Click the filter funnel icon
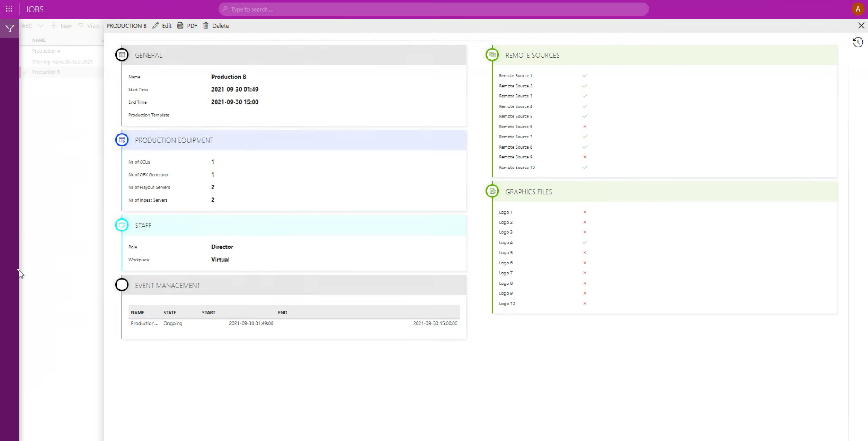The height and width of the screenshot is (441, 868). [9, 29]
